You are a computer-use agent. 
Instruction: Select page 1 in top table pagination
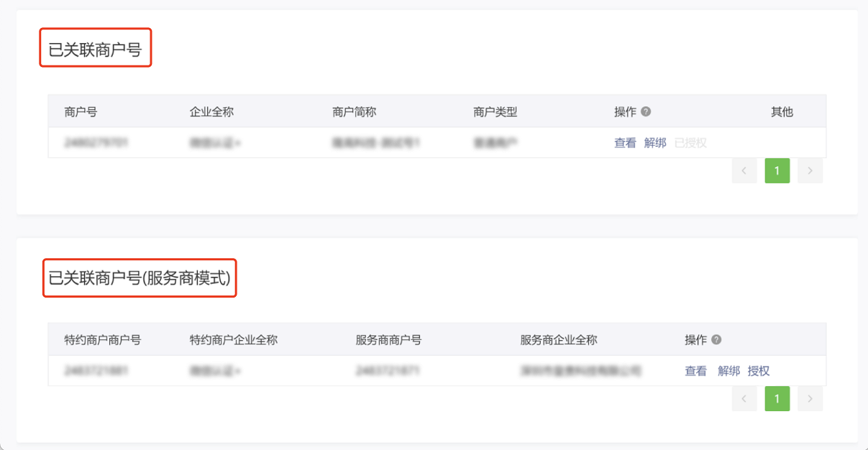[x=777, y=171]
